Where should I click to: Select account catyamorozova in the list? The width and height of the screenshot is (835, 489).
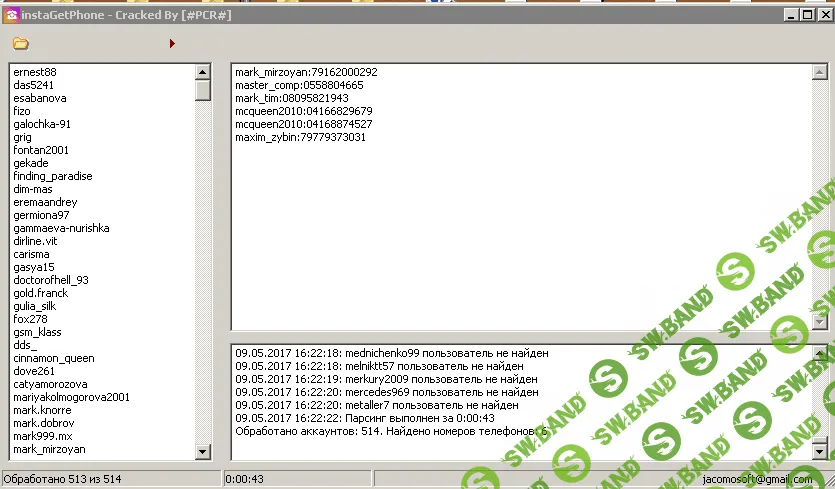pyautogui.click(x=51, y=384)
